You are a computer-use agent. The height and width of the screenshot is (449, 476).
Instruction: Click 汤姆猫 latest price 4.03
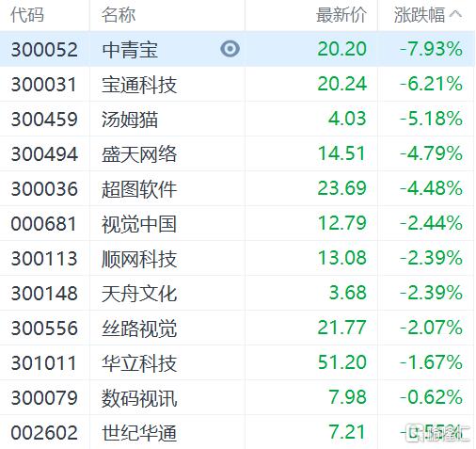[347, 119]
